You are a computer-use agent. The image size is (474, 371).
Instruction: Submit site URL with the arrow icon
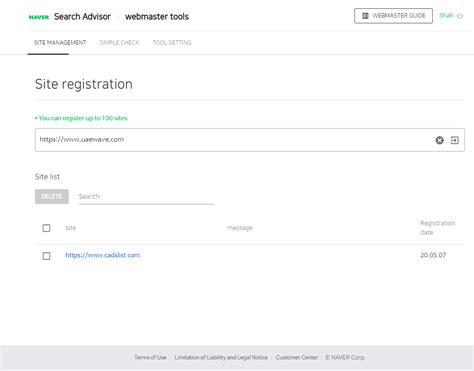tap(455, 140)
